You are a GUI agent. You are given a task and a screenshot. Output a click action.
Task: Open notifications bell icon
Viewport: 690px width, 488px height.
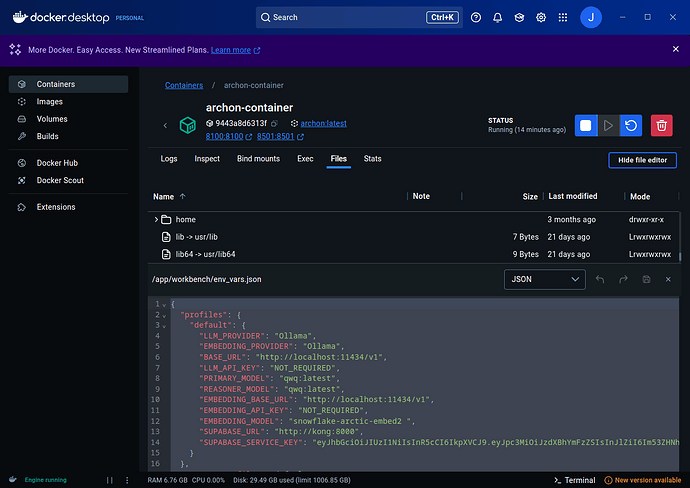497,18
